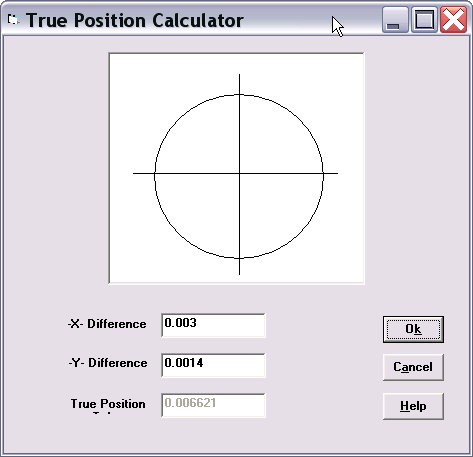Image resolution: width=473 pixels, height=457 pixels.
Task: Click the right end of horizontal crosshair line
Action: (336, 173)
